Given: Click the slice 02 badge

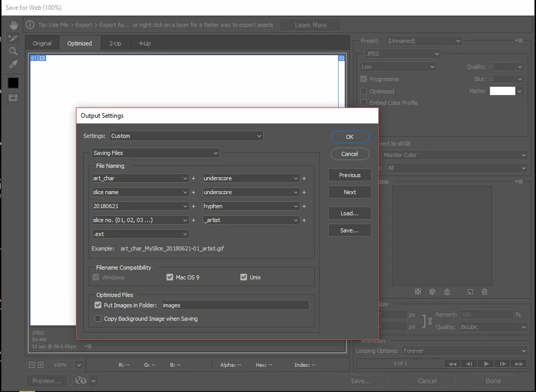Looking at the screenshot, I should [342, 58].
